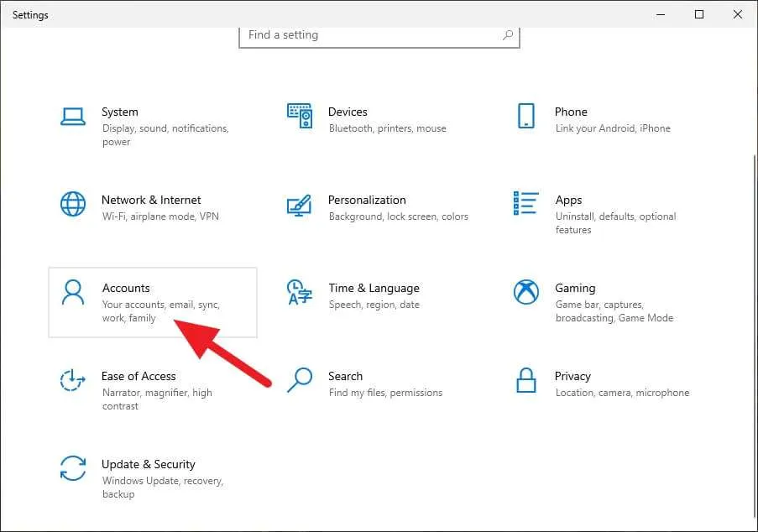758x532 pixels.
Task: Click the Devices keyboard and speaker icon
Action: 300,116
